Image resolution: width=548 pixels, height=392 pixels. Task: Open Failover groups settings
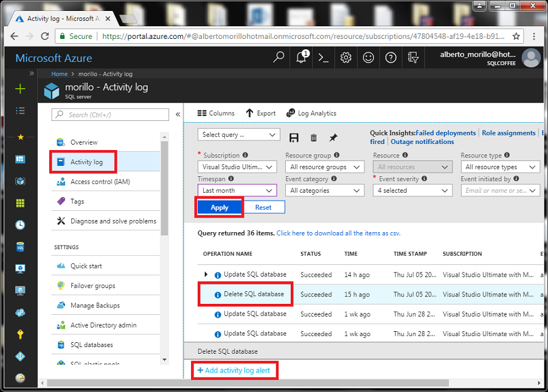point(106,286)
